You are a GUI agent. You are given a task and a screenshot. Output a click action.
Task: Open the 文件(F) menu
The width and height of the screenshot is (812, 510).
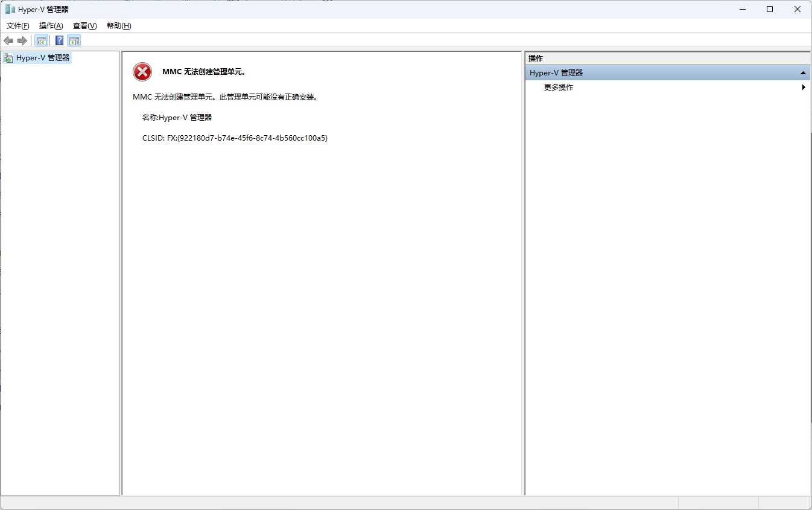click(18, 26)
